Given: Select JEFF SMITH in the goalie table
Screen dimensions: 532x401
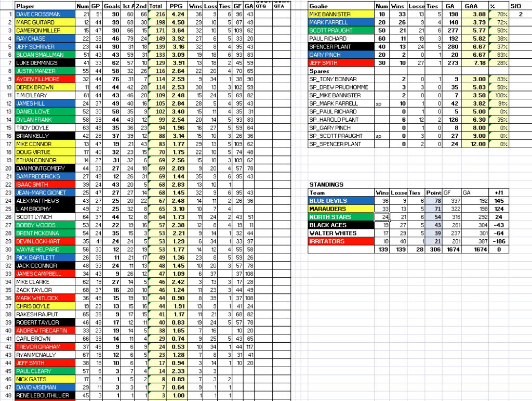Looking at the screenshot, I should (341, 63).
